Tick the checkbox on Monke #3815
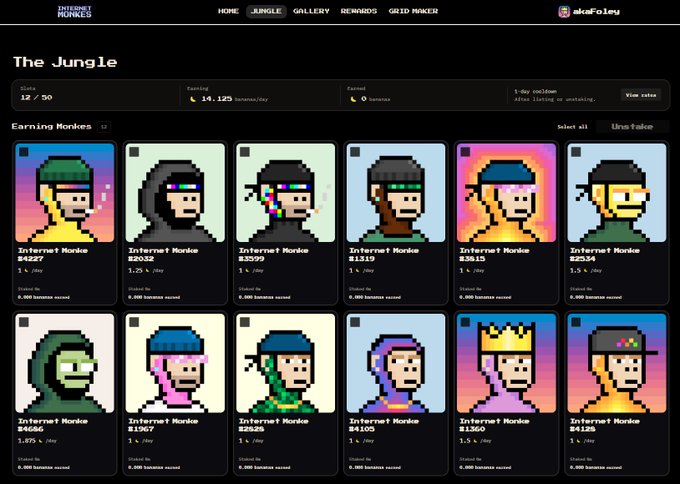Image resolution: width=680 pixels, height=484 pixels. click(465, 152)
